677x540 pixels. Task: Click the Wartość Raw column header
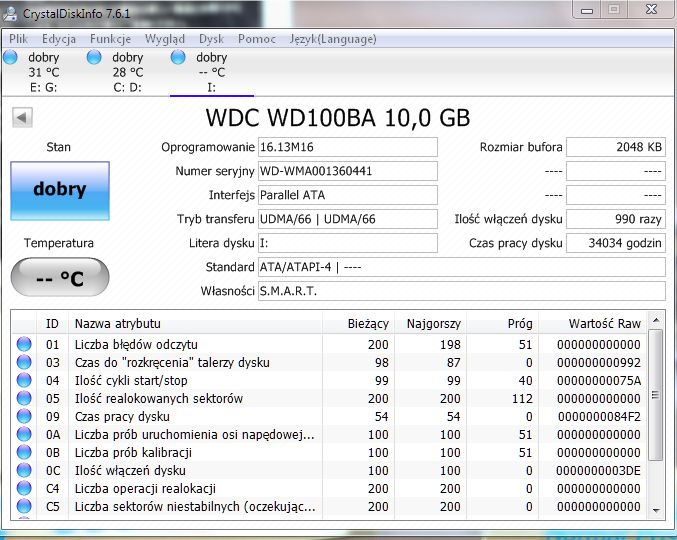pos(592,323)
